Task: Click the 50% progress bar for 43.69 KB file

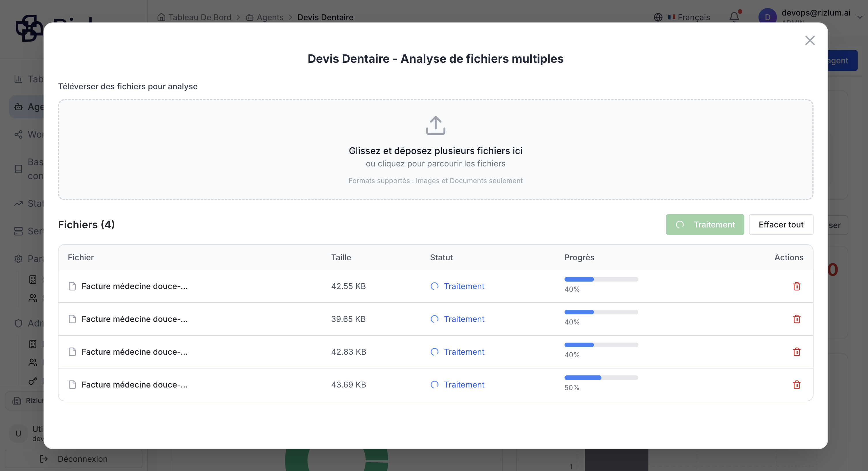Action: [x=601, y=378]
